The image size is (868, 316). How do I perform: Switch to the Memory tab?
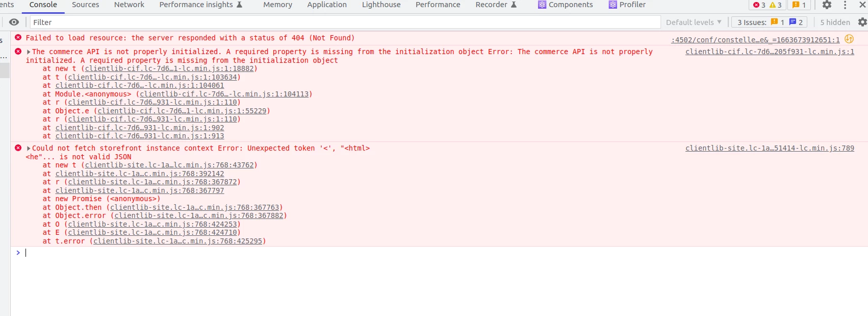[x=277, y=5]
